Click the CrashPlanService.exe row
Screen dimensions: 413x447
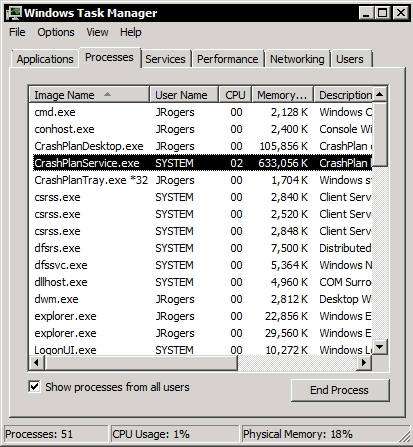tap(202, 163)
